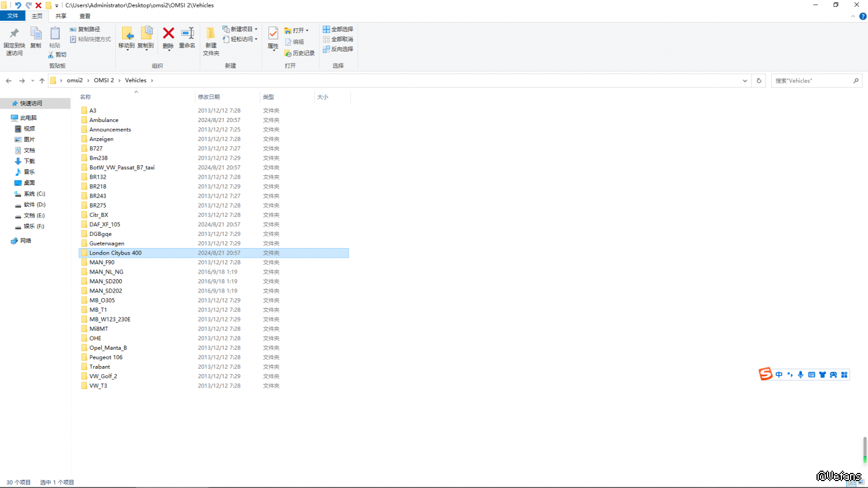Select the MAN_SD202 folder

[x=105, y=291]
